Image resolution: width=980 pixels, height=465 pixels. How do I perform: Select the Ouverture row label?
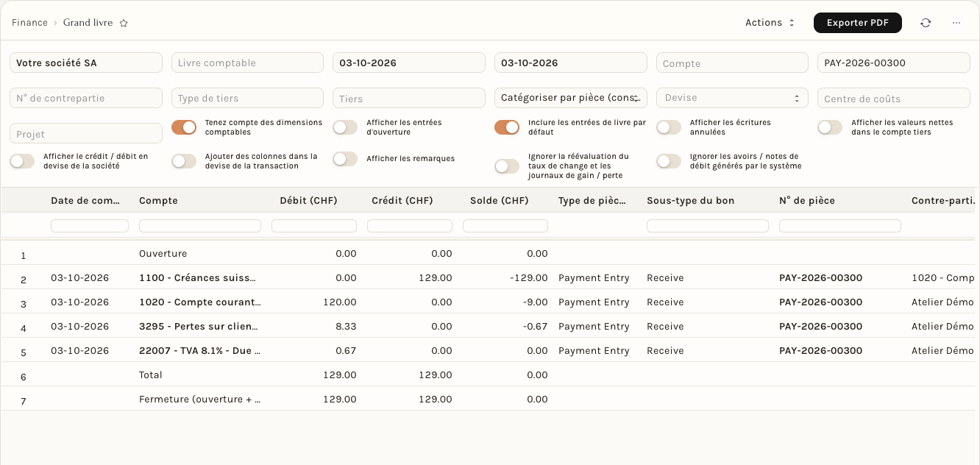pos(163,254)
